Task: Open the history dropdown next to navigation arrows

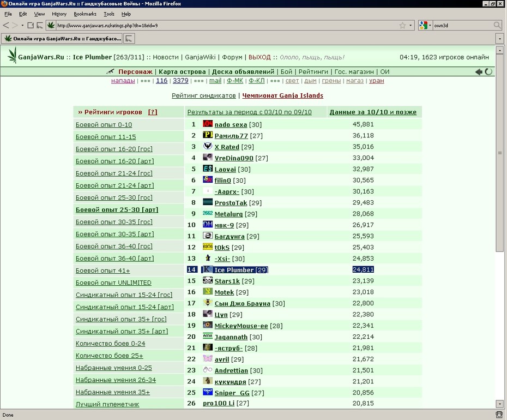Action: pos(22,25)
